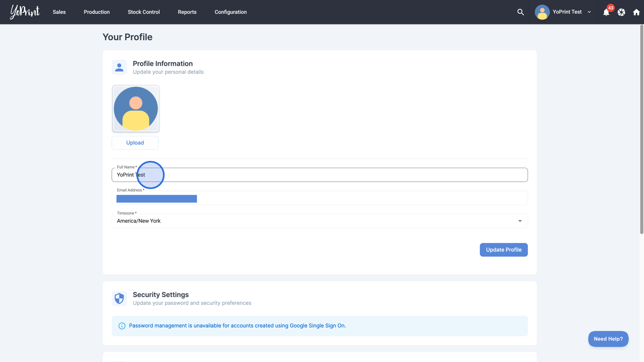644x362 pixels.
Task: Click the aperture icon in top bar
Action: 621,12
